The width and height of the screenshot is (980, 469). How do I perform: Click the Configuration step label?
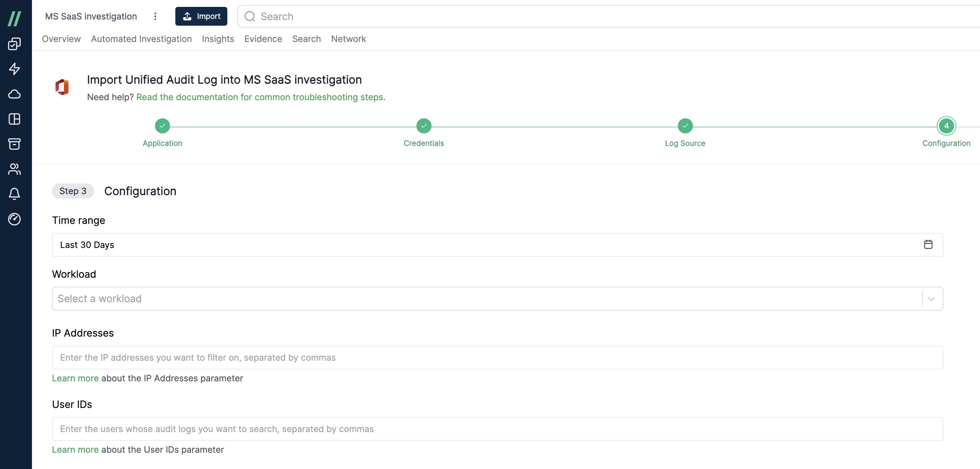tap(946, 143)
